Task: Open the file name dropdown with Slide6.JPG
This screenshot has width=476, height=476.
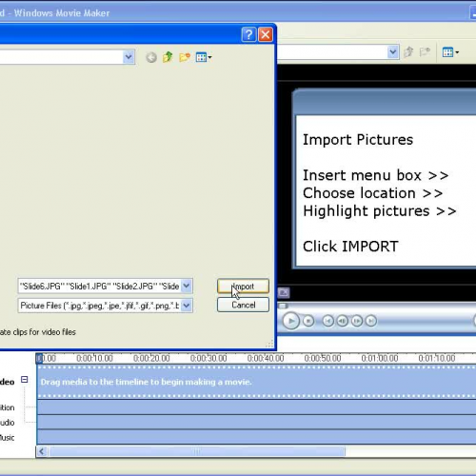Action: pyautogui.click(x=187, y=286)
